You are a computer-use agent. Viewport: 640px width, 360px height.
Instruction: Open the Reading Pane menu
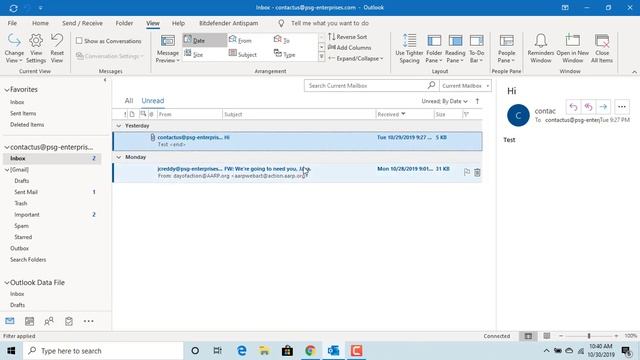click(x=455, y=49)
